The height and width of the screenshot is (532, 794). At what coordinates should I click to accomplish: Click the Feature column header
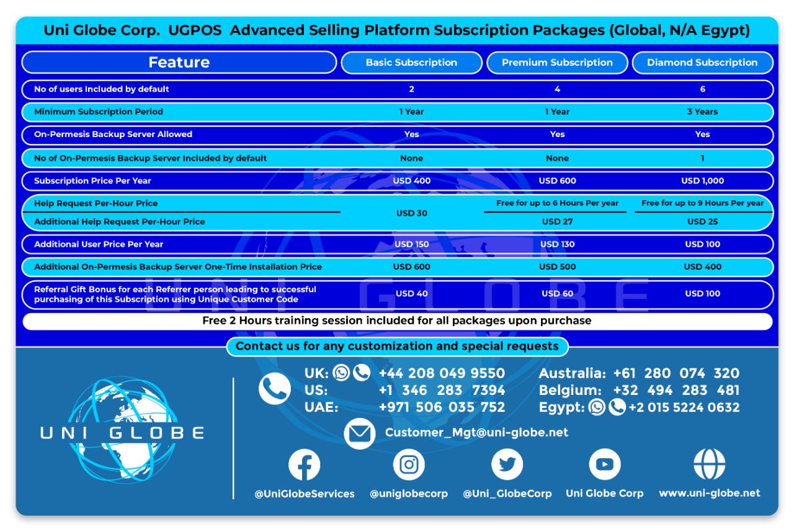tap(178, 62)
